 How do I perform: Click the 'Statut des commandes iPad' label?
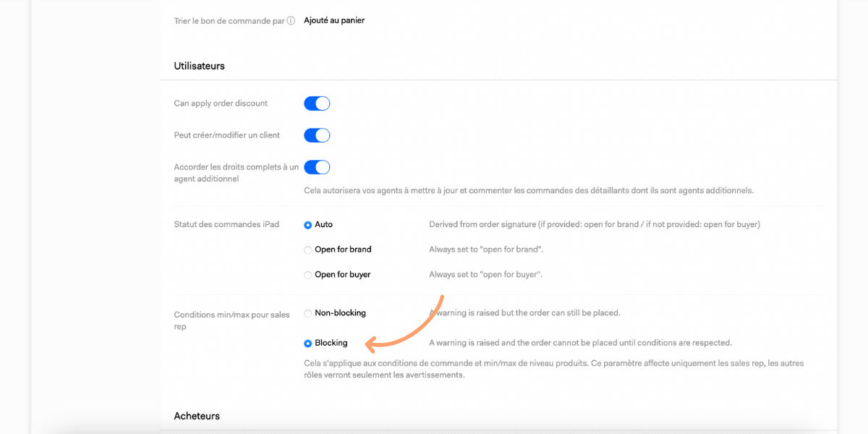(x=226, y=224)
